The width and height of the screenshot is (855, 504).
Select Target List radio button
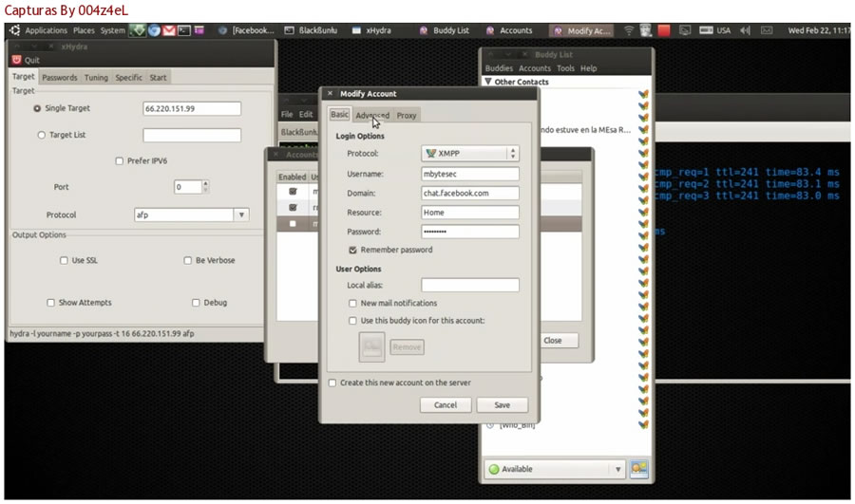42,135
